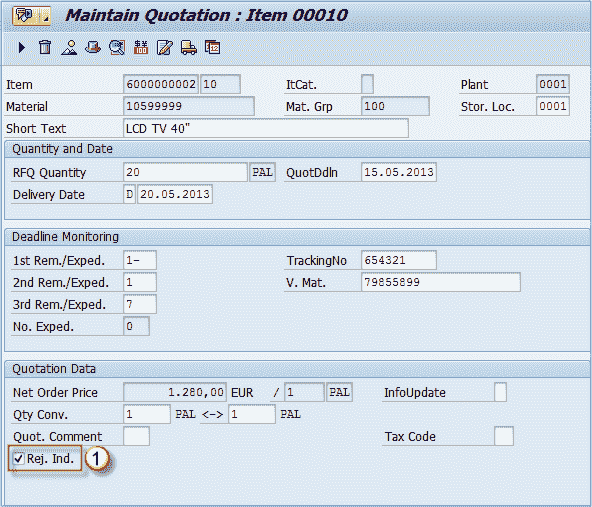Click the next item arrow icon

pyautogui.click(x=22, y=48)
